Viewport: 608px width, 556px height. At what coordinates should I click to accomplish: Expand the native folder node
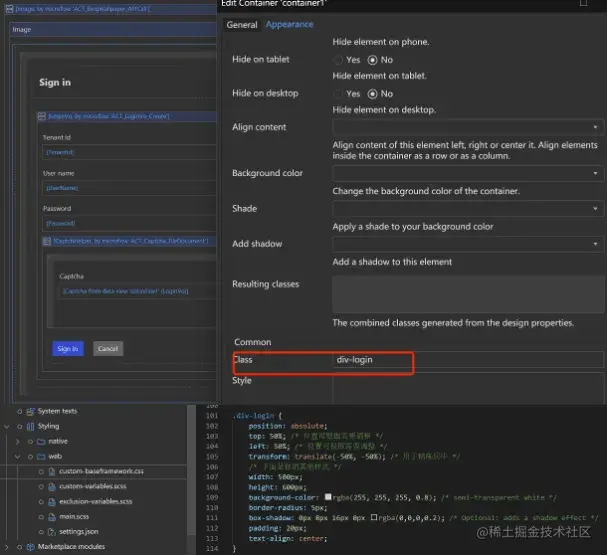pos(17,442)
